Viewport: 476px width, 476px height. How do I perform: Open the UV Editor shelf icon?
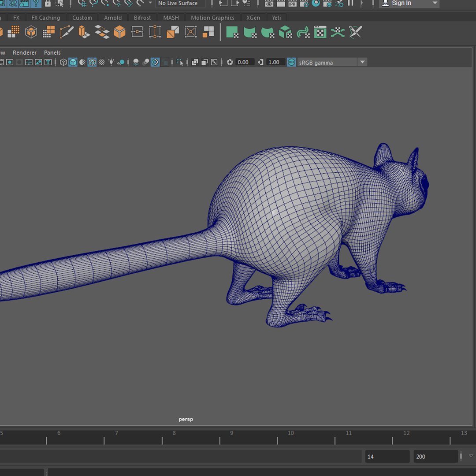[320, 32]
